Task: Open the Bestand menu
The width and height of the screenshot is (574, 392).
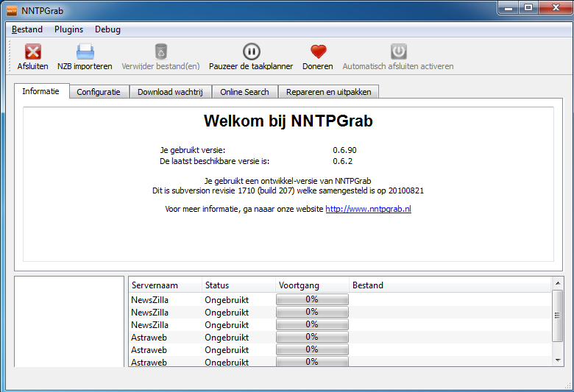Action: [x=27, y=29]
